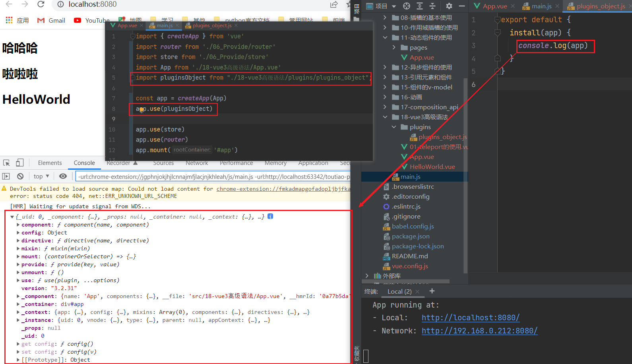This screenshot has width=632, height=364.
Task: Collapse the 11-动态组件的使用 folder
Action: point(384,37)
